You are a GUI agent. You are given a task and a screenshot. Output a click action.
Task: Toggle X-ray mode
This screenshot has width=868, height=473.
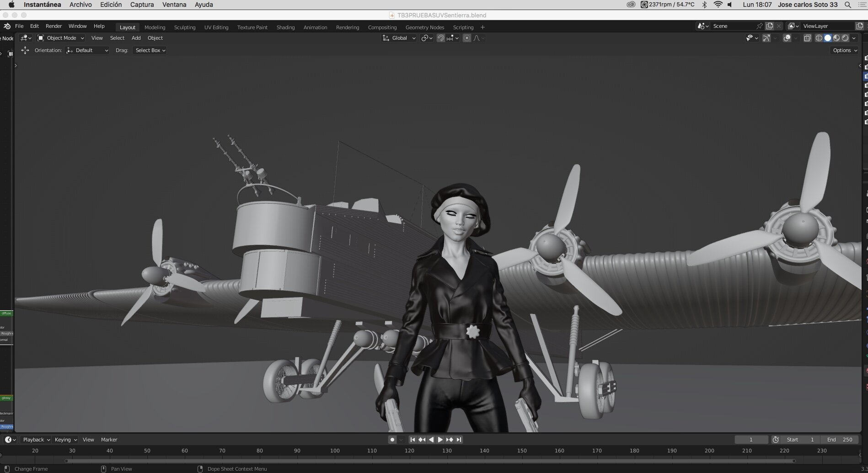[808, 38]
